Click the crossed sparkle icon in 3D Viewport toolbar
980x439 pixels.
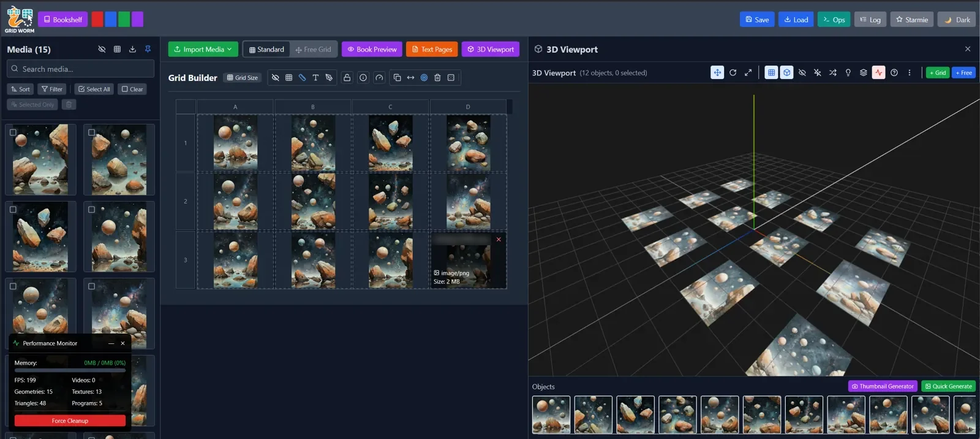pos(817,72)
